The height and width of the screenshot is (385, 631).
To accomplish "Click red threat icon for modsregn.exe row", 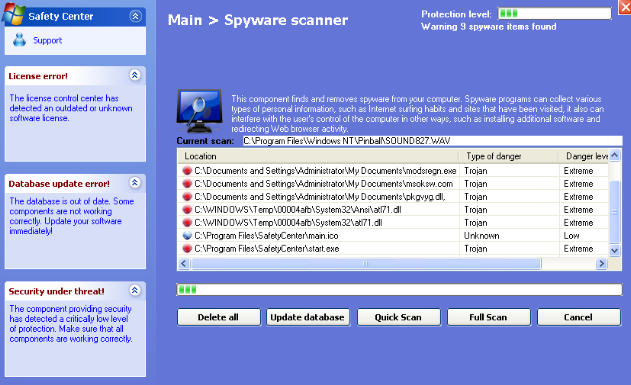I will 187,171.
